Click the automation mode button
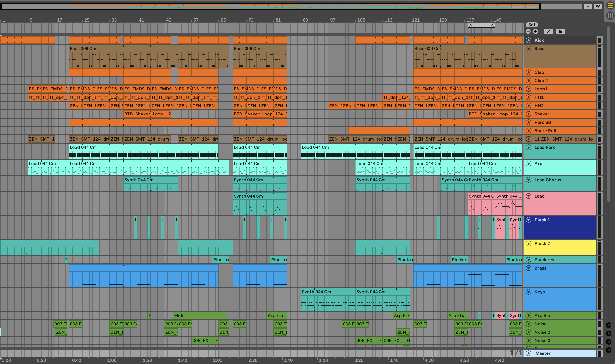 pos(548,31)
